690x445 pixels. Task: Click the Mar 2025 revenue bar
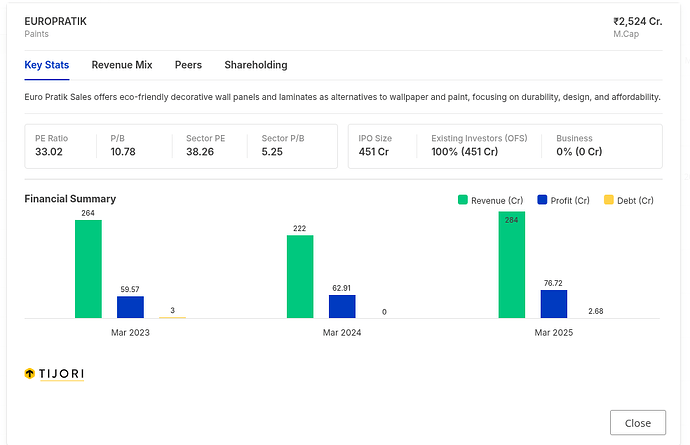511,265
